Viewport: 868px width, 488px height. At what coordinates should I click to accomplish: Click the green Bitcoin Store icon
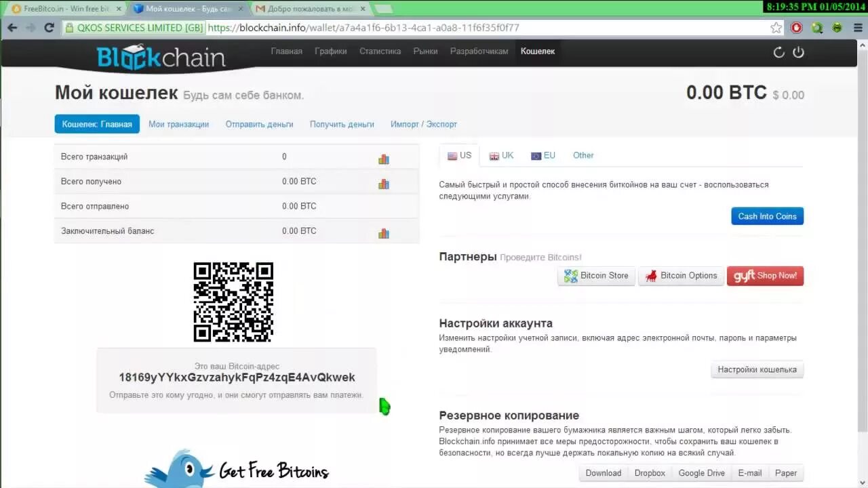tap(570, 276)
